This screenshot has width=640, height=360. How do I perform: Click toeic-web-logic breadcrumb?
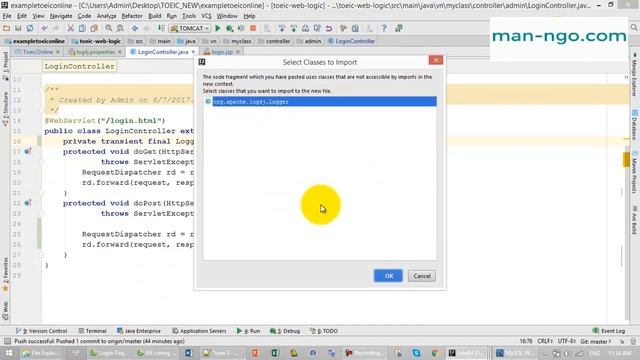[96, 41]
